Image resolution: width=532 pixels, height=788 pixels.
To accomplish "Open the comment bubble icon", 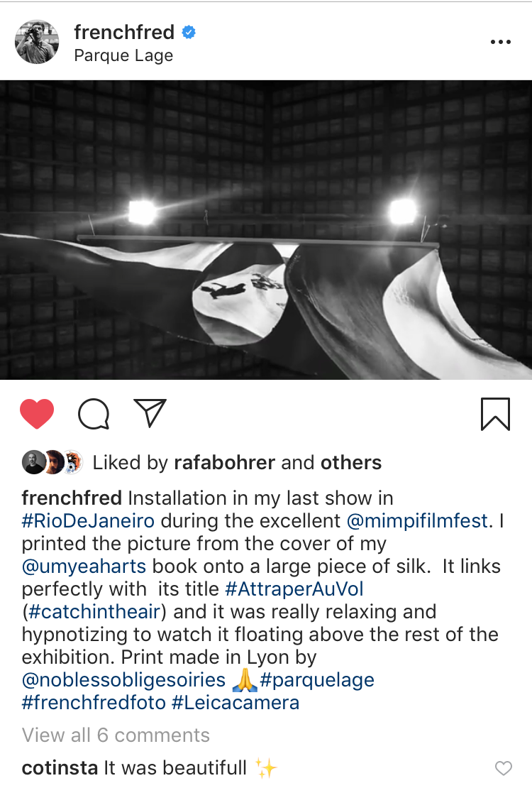I will click(x=94, y=414).
